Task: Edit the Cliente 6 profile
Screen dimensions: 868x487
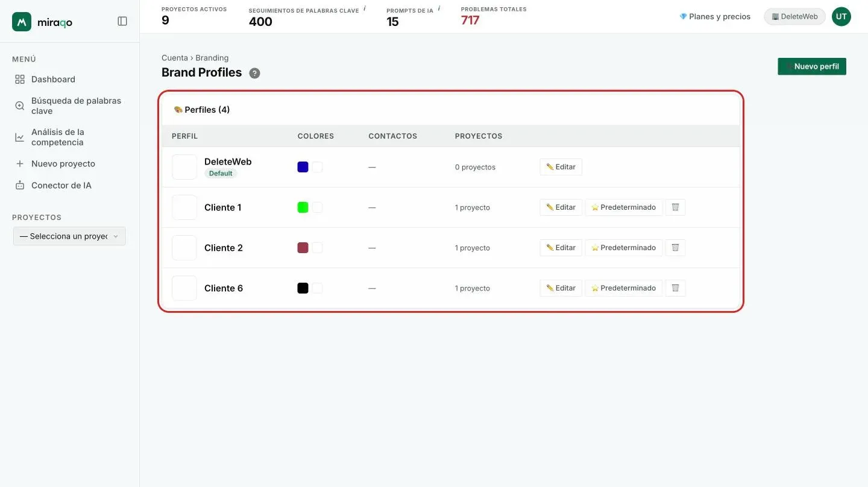Action: 561,288
